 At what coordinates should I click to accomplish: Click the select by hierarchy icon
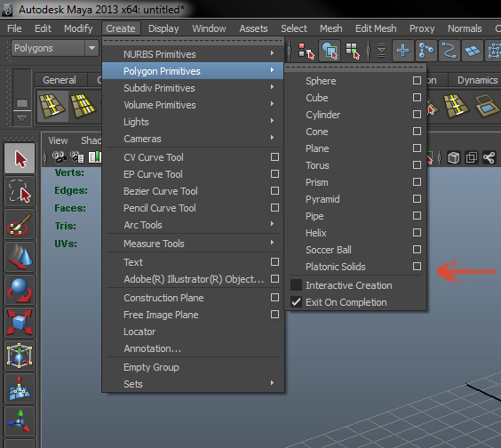(306, 51)
